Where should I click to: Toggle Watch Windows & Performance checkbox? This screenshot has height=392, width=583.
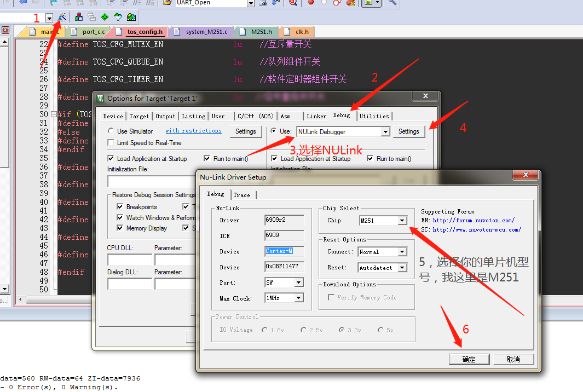click(120, 217)
